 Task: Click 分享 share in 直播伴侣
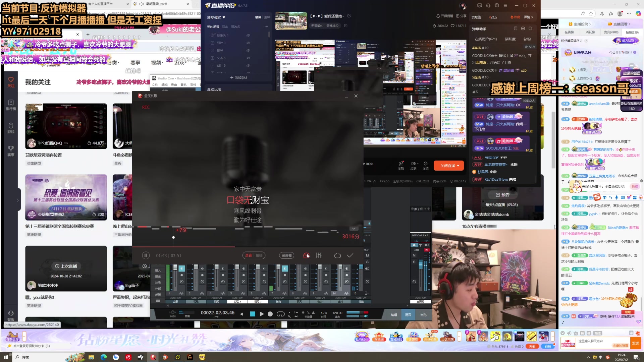(461, 16)
